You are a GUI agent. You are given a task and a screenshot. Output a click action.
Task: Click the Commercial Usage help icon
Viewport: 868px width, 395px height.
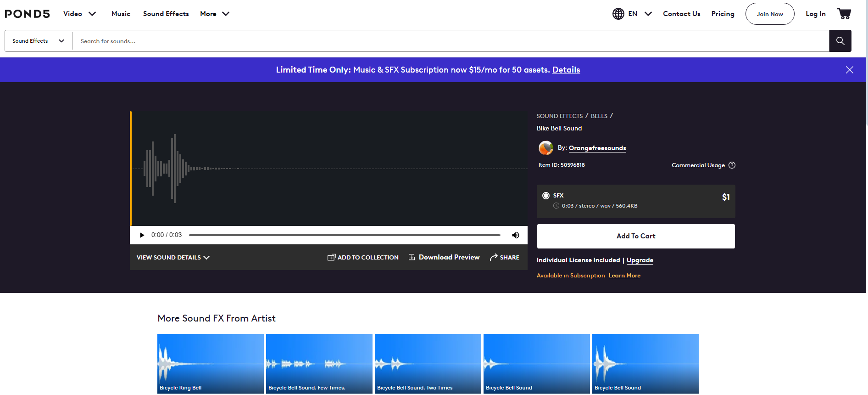tap(732, 165)
